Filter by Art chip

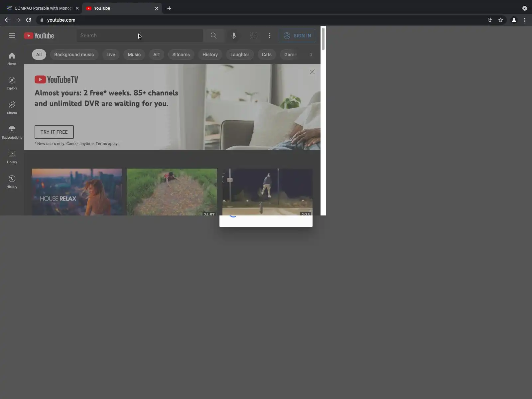coord(157,55)
